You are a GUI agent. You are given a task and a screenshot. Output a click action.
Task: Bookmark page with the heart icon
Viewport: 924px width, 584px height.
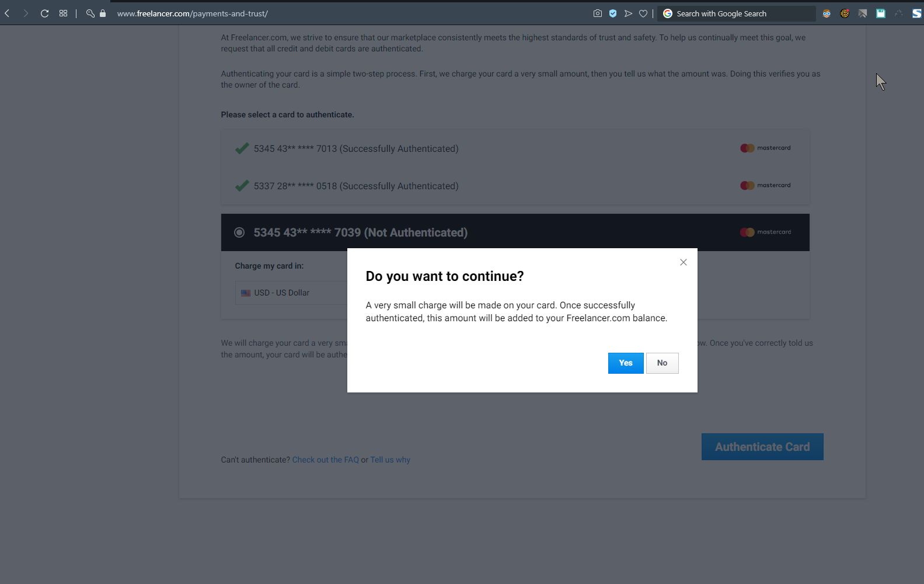point(643,13)
